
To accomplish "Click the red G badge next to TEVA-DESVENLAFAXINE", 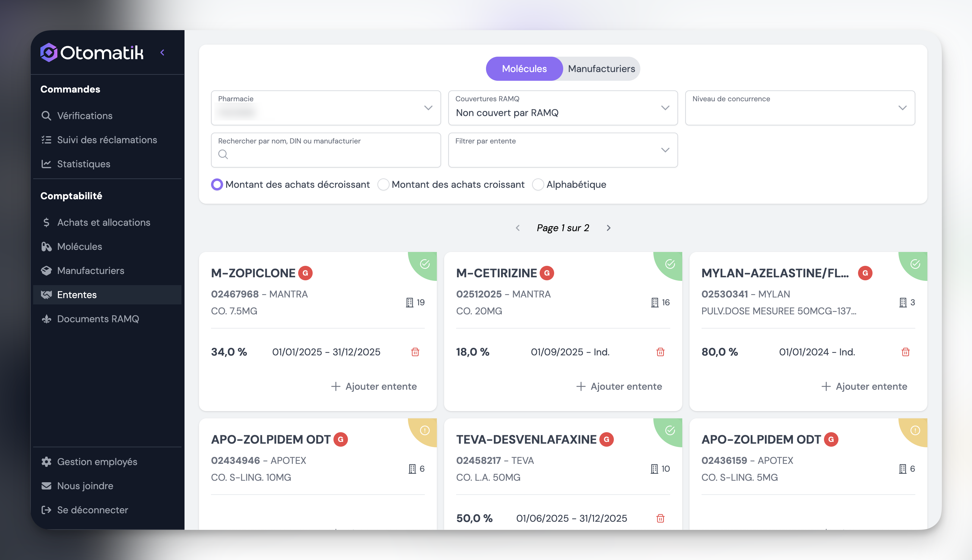I will (x=607, y=439).
